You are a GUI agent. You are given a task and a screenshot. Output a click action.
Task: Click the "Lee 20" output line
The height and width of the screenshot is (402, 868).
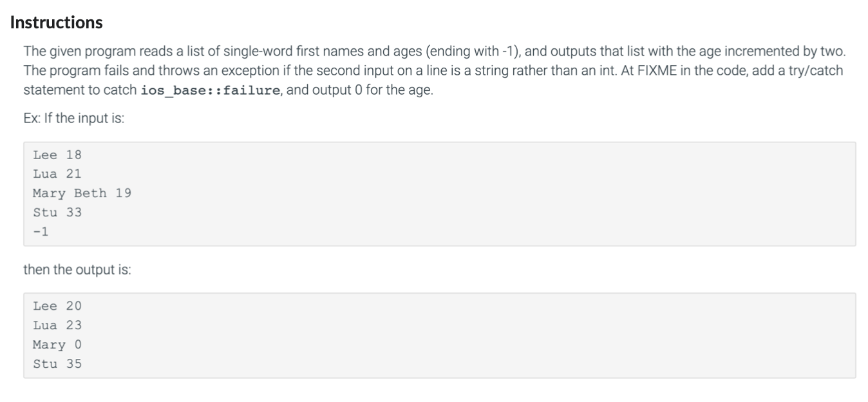coord(57,306)
